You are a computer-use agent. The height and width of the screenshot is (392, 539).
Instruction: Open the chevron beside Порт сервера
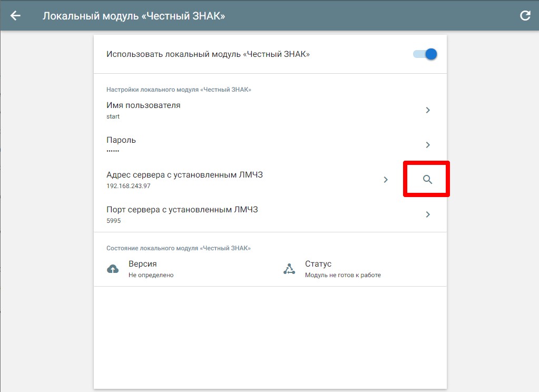coord(428,214)
